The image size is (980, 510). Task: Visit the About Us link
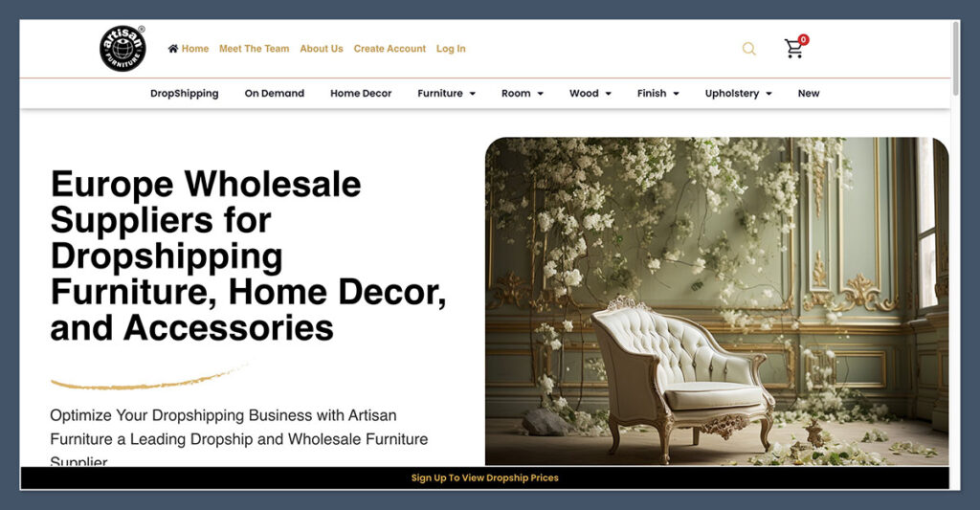click(x=322, y=49)
